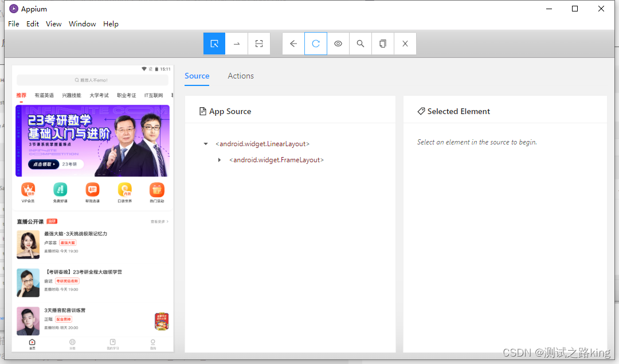Screen dimensions: 619x364
Task: Open the 23考研全程大咖领学营 course
Action: coord(84,272)
